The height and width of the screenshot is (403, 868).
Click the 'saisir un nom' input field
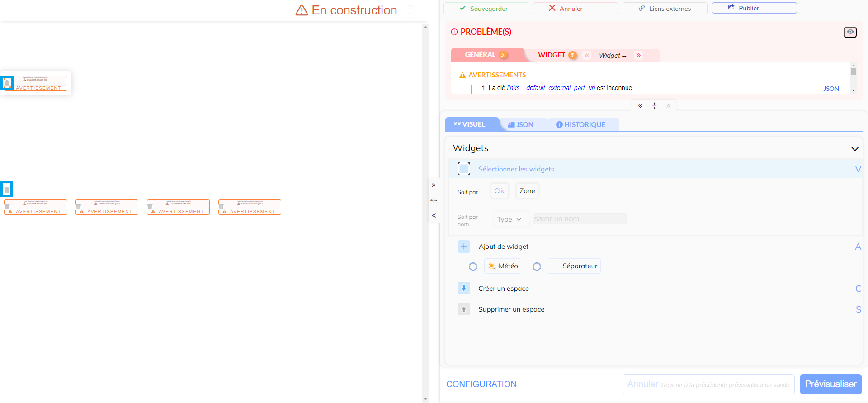pos(579,219)
